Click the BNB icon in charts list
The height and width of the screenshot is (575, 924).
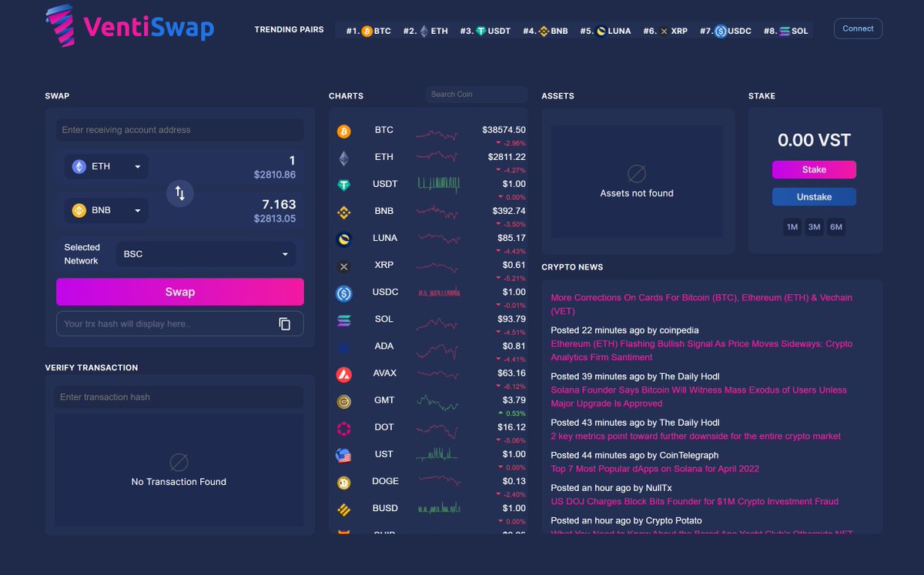(343, 212)
